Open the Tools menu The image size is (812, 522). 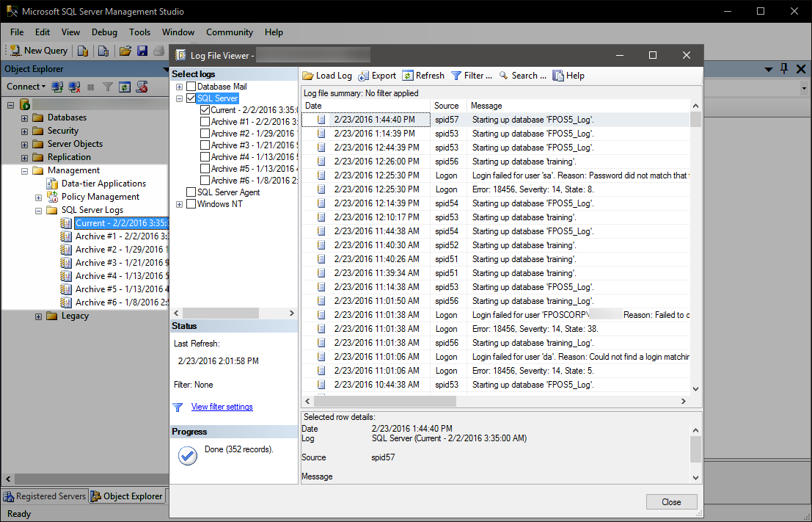140,32
